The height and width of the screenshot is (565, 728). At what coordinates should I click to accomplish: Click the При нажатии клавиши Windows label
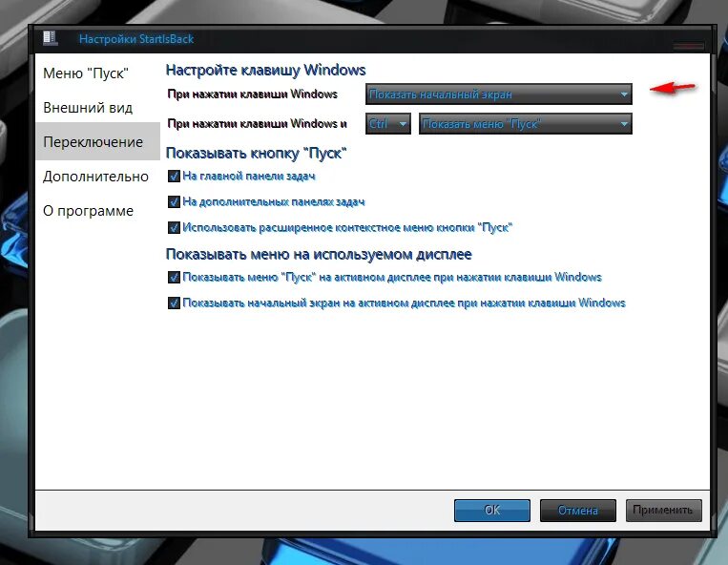coord(253,94)
